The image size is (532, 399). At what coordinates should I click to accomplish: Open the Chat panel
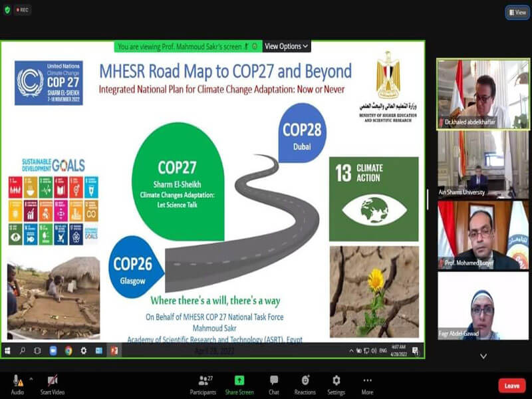tap(274, 381)
